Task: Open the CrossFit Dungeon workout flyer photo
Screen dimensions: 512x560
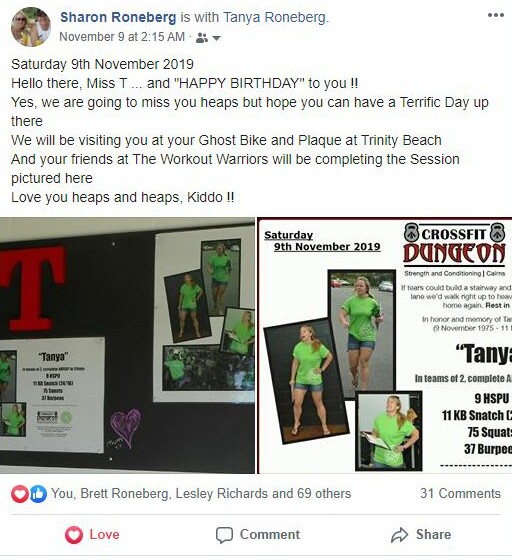Action: coord(385,345)
